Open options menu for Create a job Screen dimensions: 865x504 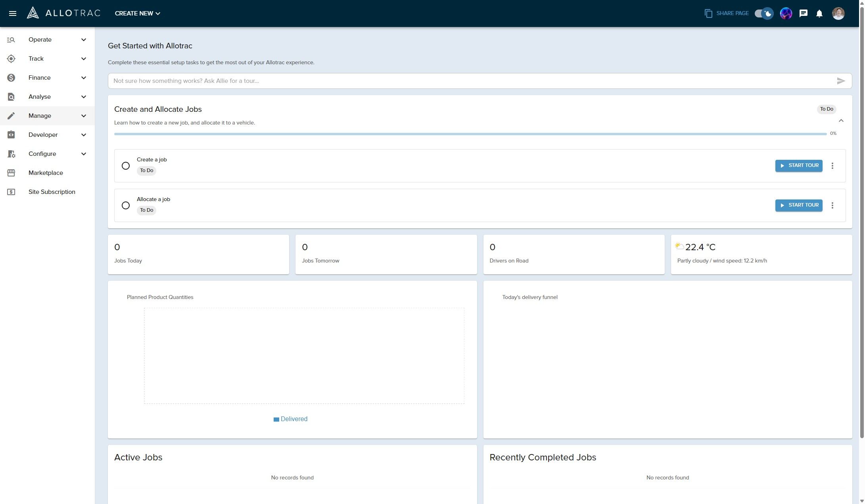tap(832, 166)
